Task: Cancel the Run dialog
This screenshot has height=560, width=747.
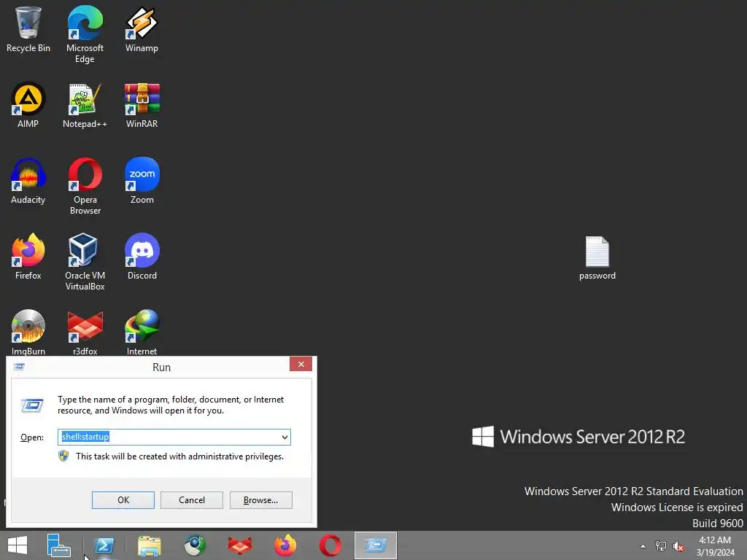Action: point(192,500)
